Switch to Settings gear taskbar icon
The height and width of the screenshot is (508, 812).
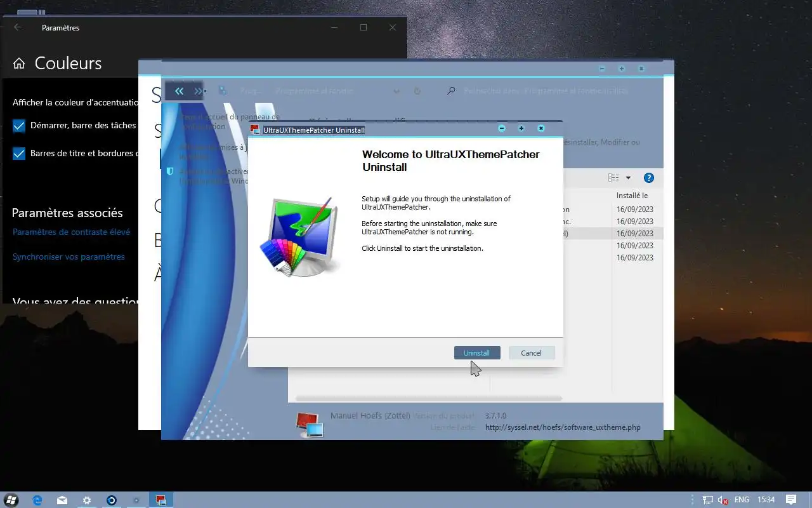[87, 500]
